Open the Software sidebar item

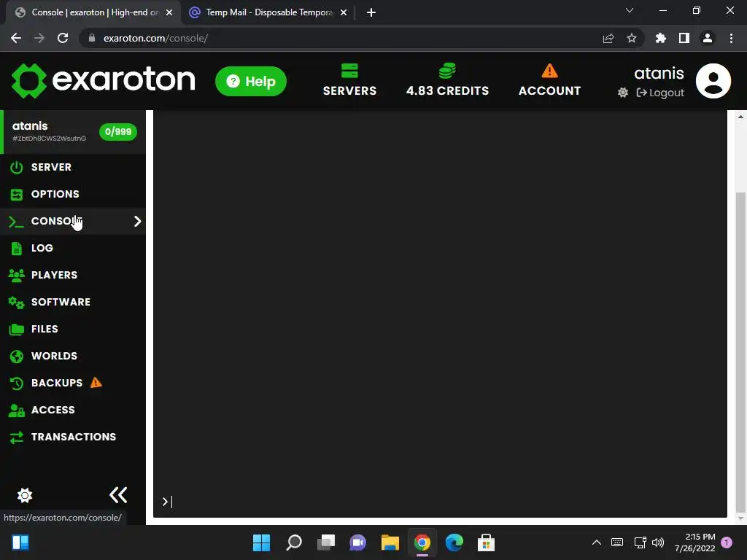(73, 302)
